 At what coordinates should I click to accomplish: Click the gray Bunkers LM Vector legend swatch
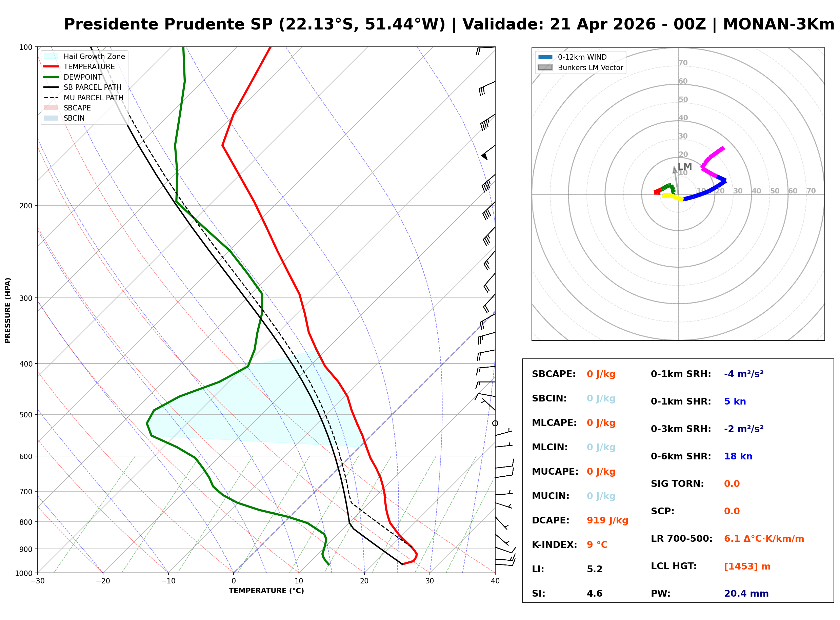click(x=545, y=67)
